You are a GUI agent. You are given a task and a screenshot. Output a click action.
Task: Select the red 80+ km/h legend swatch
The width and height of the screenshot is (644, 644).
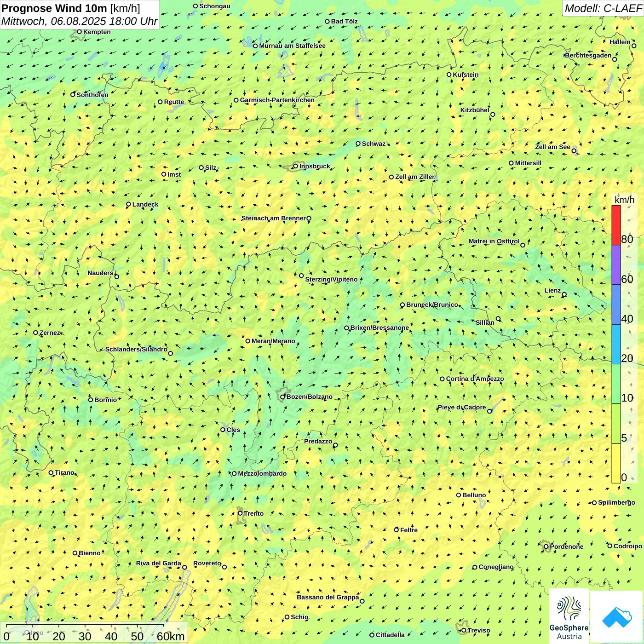[616, 225]
